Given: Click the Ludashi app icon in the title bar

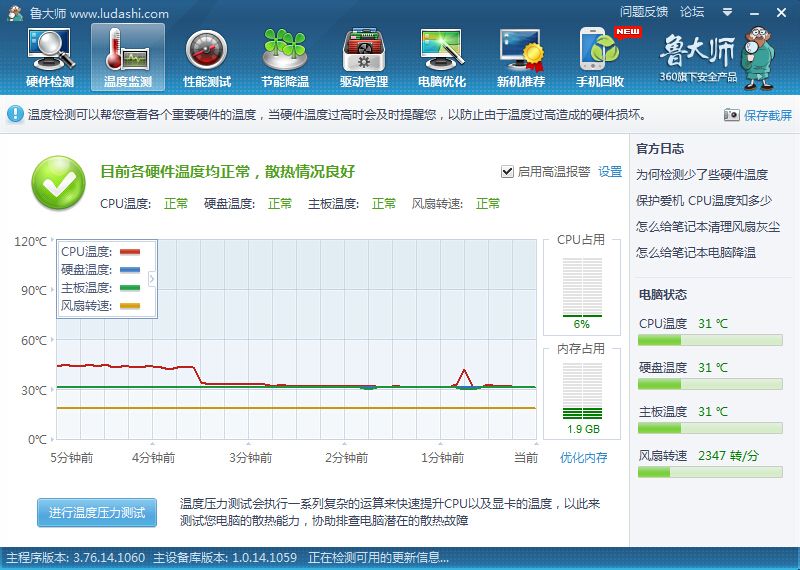Looking at the screenshot, I should (x=15, y=12).
